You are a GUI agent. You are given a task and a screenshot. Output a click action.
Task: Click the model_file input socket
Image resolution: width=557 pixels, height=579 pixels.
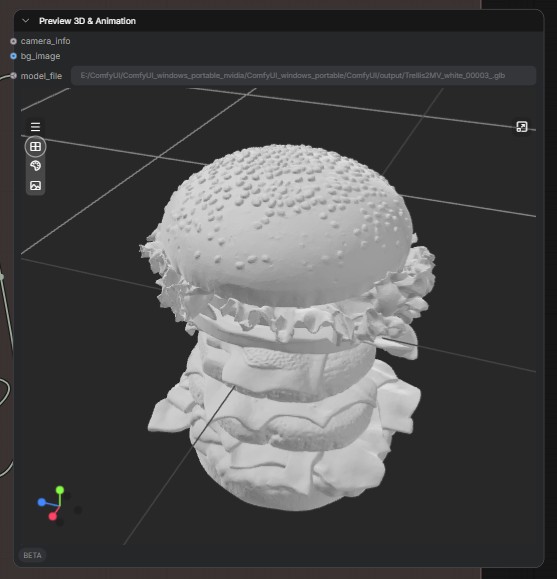click(13, 76)
